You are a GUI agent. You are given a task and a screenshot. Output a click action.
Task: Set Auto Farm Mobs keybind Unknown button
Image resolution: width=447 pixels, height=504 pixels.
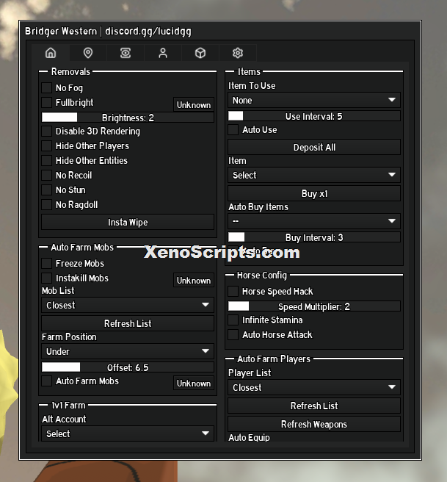click(194, 384)
